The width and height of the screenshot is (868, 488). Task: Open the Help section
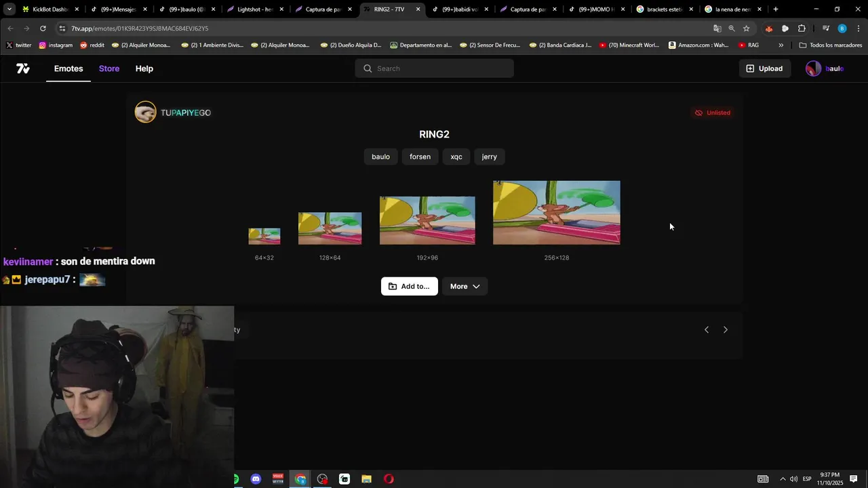click(144, 68)
